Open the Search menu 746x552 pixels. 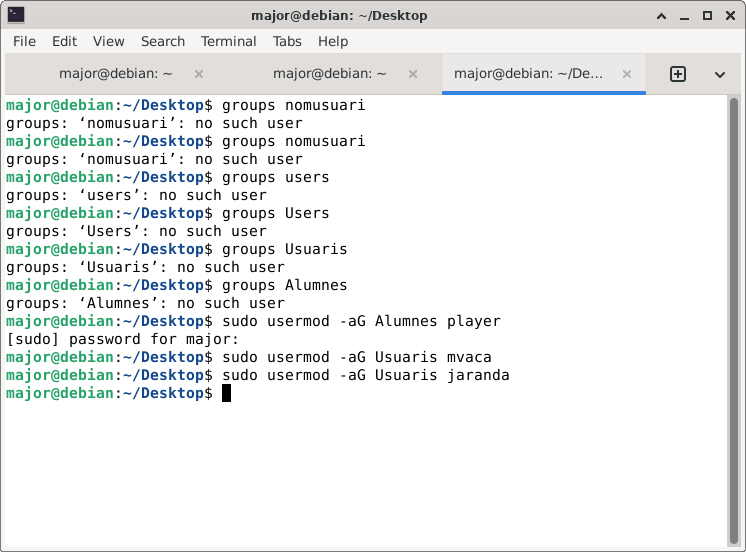coord(163,41)
